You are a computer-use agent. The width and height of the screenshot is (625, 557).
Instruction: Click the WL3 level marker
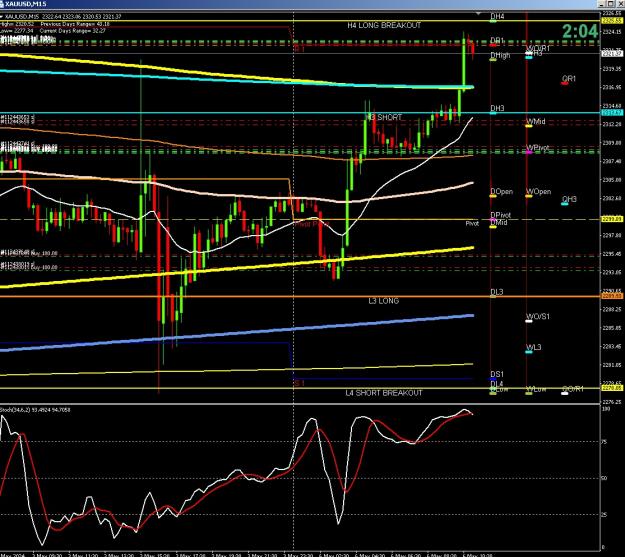click(534, 348)
